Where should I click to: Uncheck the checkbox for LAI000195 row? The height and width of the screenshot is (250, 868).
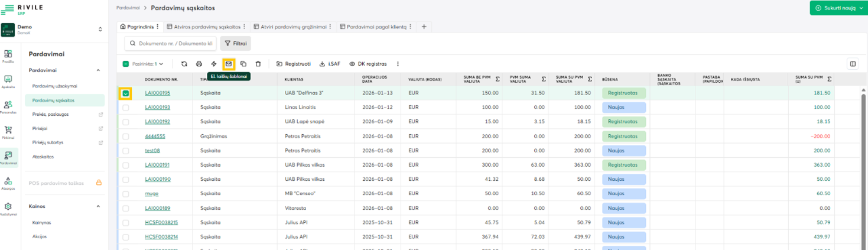pyautogui.click(x=126, y=93)
